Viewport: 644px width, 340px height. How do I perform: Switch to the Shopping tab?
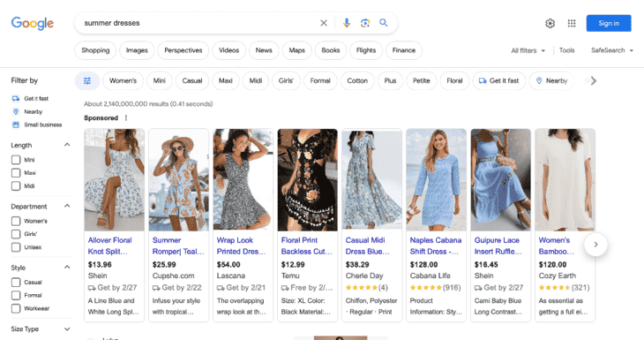95,50
